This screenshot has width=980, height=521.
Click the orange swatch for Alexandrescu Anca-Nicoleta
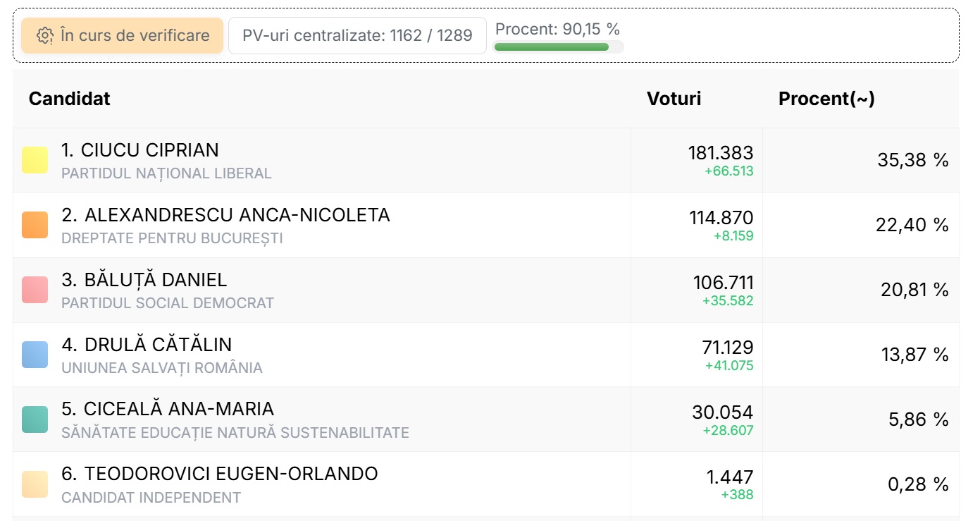tap(35, 225)
